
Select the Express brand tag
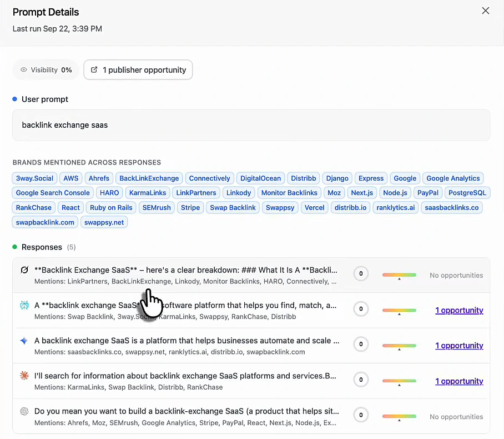tap(371, 178)
